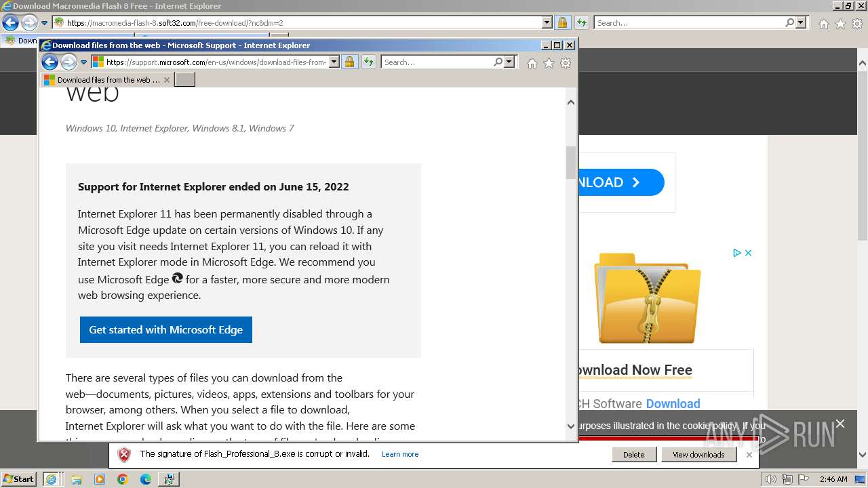868x488 pixels.
Task: Click Search box in Support window
Action: click(x=436, y=62)
